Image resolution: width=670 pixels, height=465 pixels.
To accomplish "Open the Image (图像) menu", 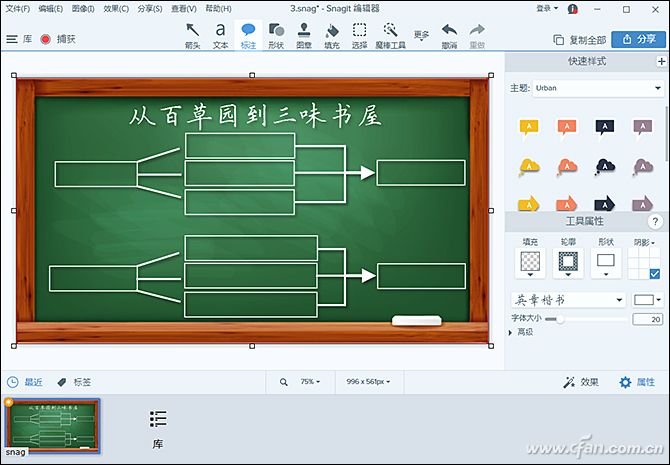I will pos(83,8).
